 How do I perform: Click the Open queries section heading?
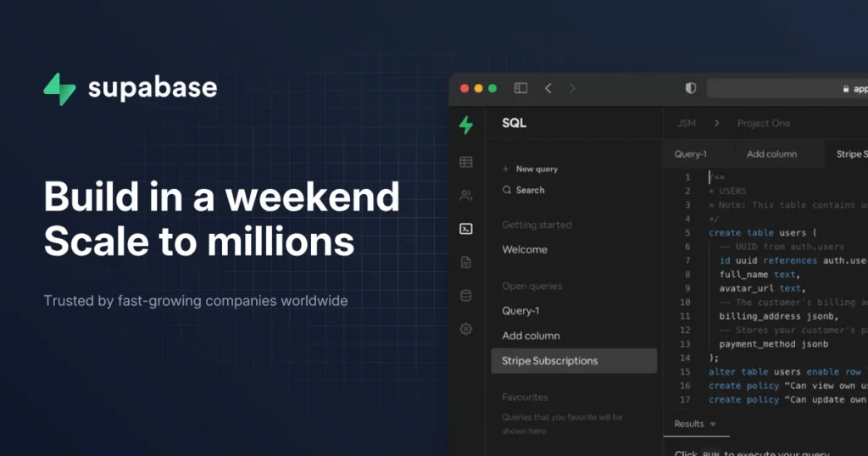tap(532, 286)
